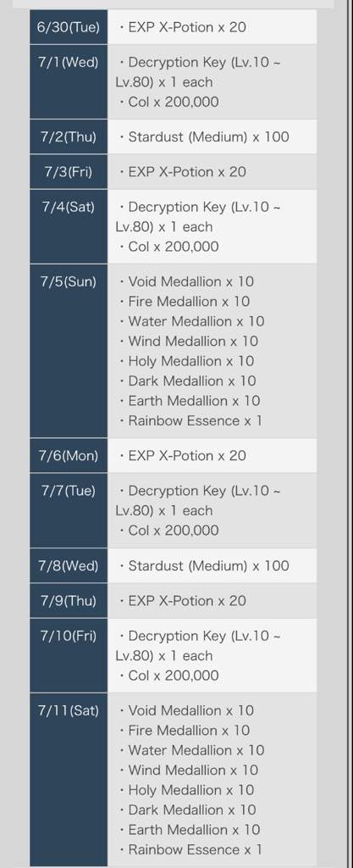The image size is (353, 868).
Task: Click Rainbow Essence x 1 under 7/5
Action: [190, 420]
